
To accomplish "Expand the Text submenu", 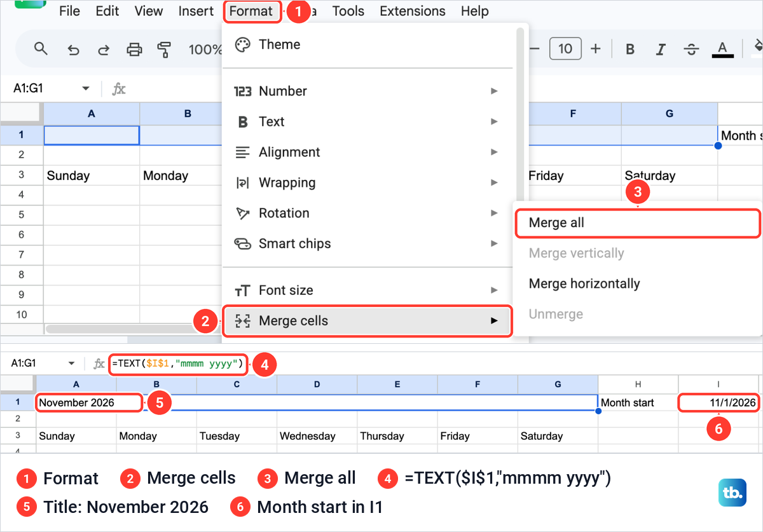I will pyautogui.click(x=368, y=121).
